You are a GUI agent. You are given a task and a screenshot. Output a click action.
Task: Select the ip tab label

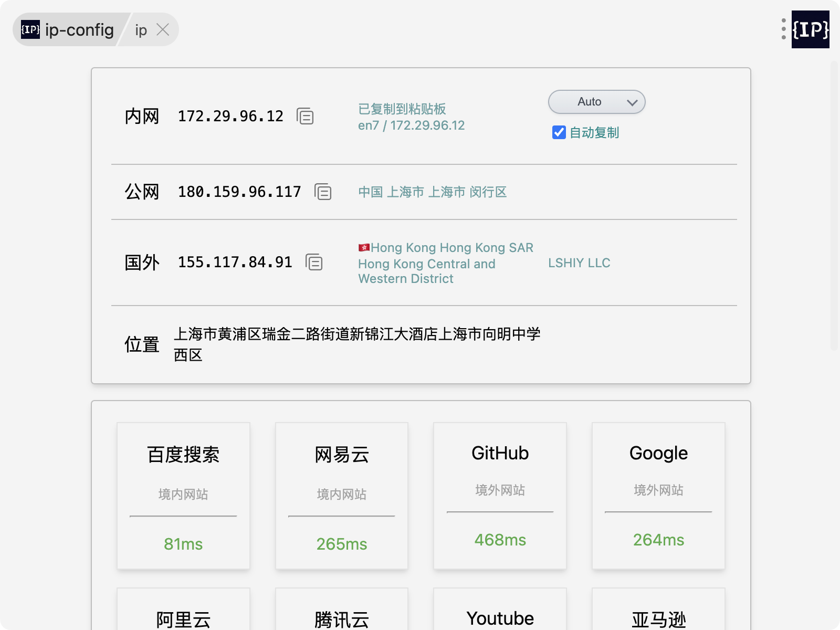click(x=141, y=30)
